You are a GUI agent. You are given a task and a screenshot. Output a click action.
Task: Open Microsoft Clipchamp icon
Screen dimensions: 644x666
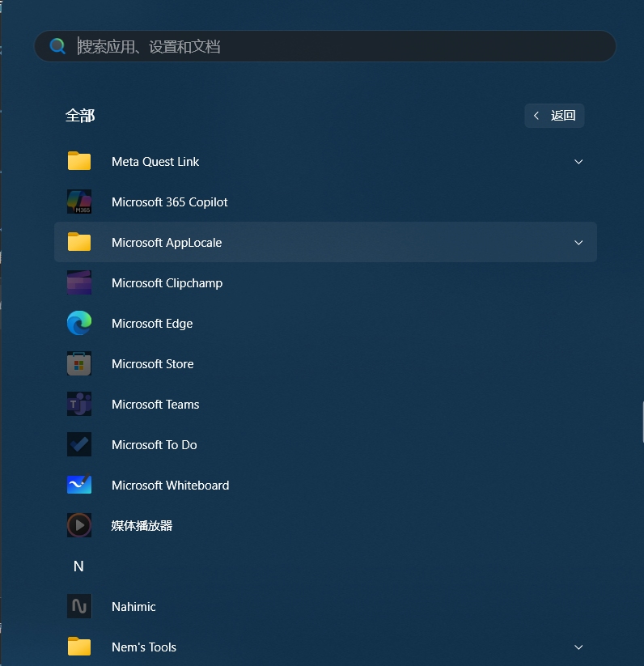(x=79, y=282)
